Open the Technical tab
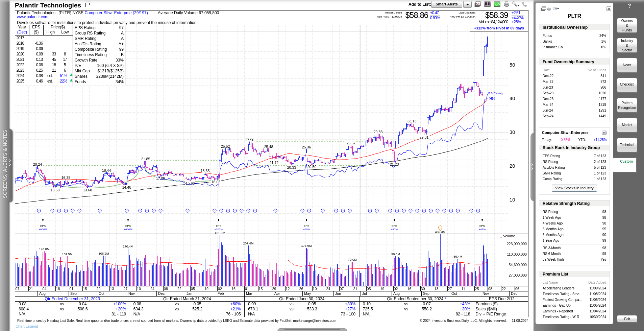The height and width of the screenshot is (331, 644). point(627,145)
